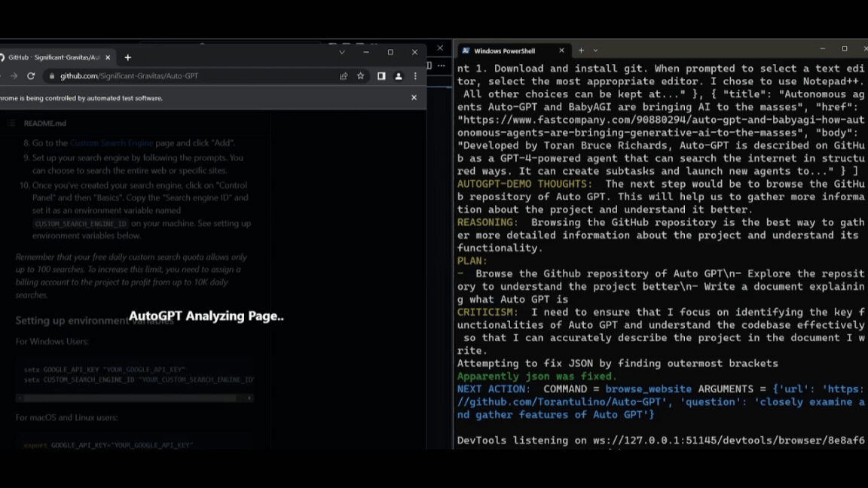Close the GitHub Auto-GPT tab
The width and height of the screenshot is (868, 488).
point(108,57)
